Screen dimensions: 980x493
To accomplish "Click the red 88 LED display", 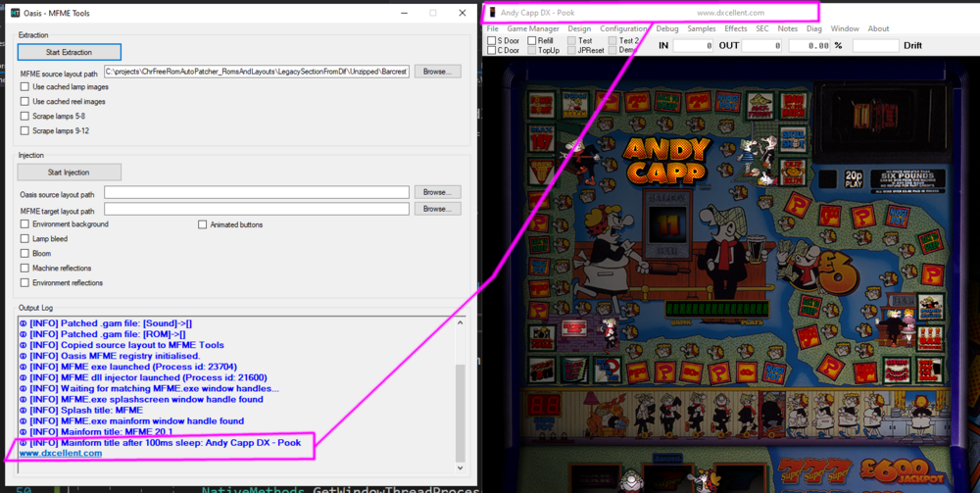I will click(x=543, y=405).
